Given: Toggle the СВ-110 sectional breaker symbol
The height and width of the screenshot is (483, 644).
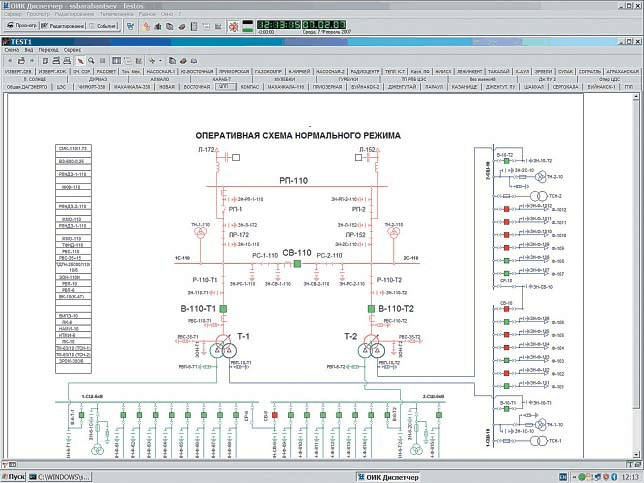Looking at the screenshot, I should pyautogui.click(x=297, y=264).
